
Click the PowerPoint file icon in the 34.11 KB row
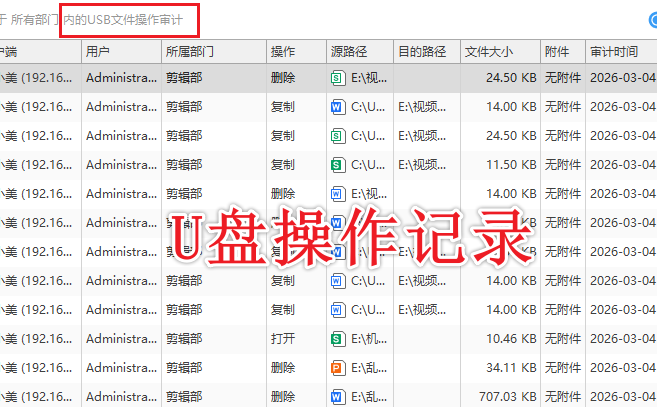pos(338,368)
